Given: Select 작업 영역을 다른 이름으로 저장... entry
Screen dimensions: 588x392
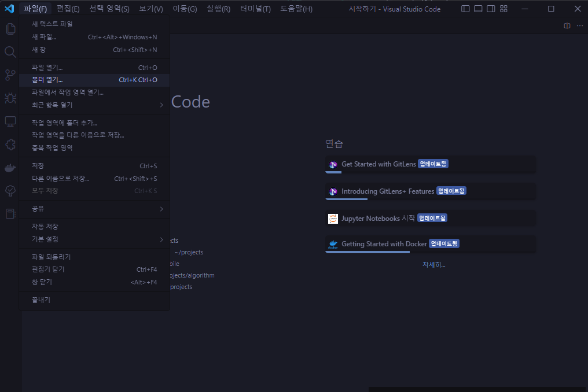Looking at the screenshot, I should point(94,135).
